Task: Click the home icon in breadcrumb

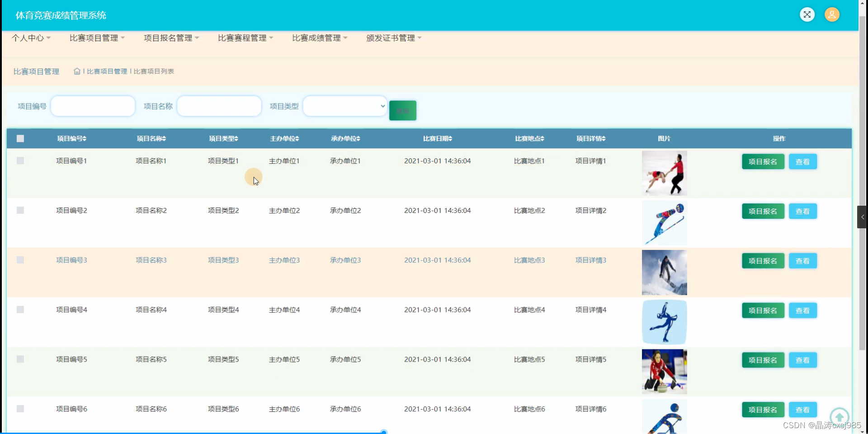Action: coord(77,71)
